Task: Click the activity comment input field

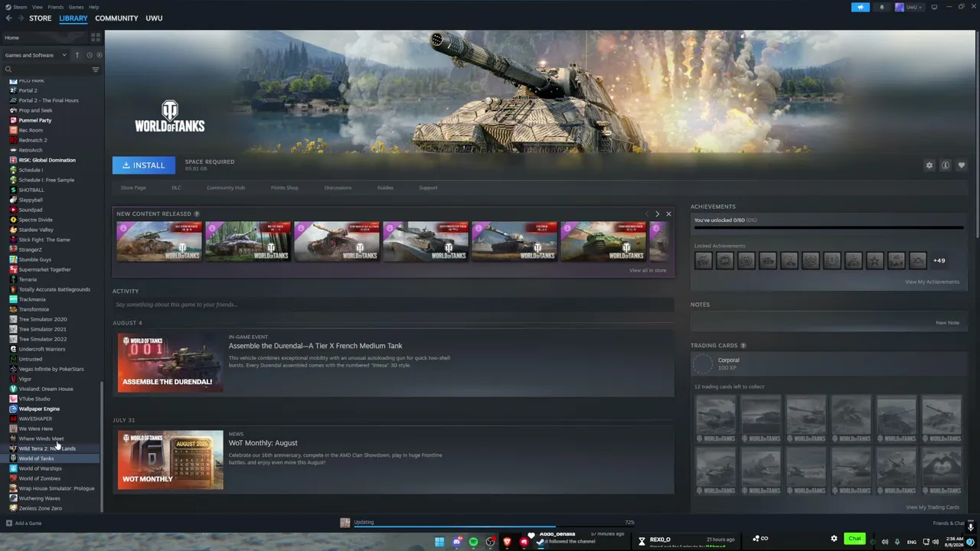Action: click(x=393, y=305)
